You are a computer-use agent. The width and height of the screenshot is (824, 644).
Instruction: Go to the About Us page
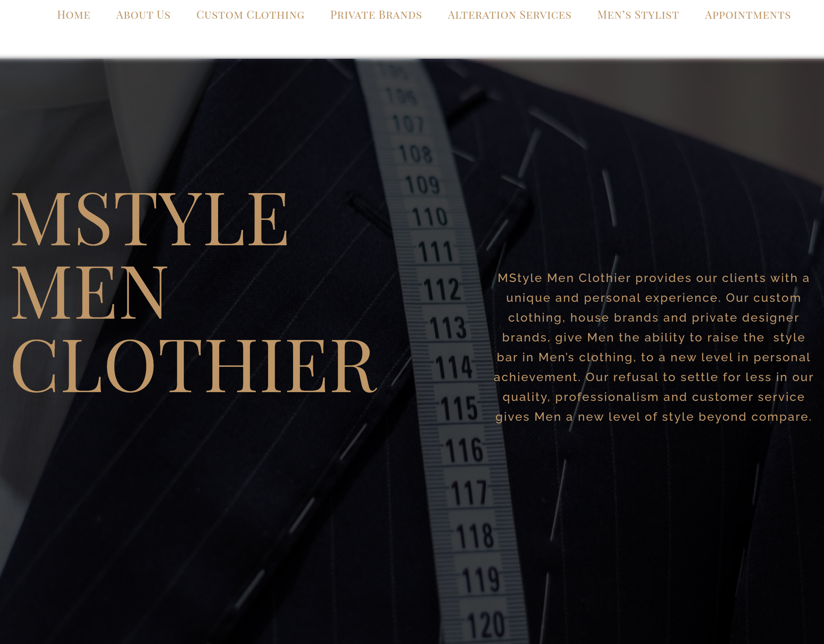point(143,15)
